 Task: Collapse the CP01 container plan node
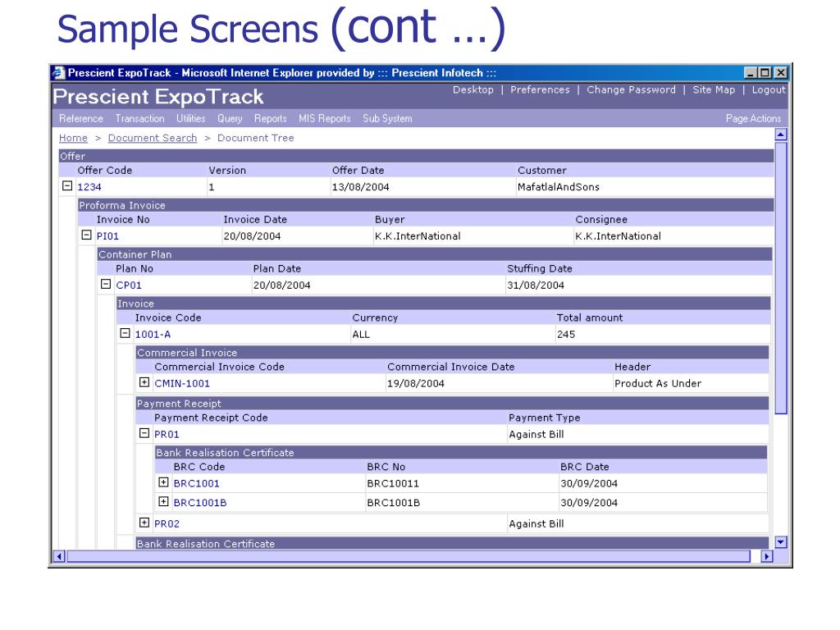point(106,285)
